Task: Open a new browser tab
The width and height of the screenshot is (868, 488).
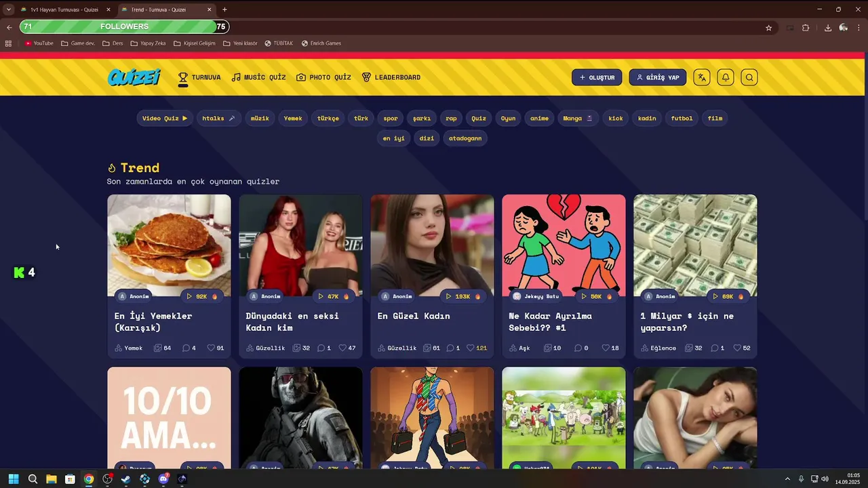Action: pos(224,9)
